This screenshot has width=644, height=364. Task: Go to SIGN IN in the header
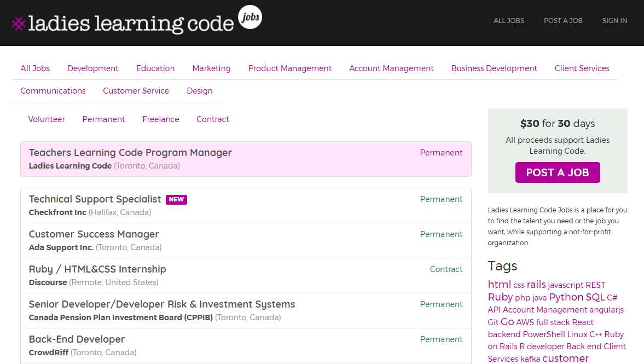click(x=614, y=21)
